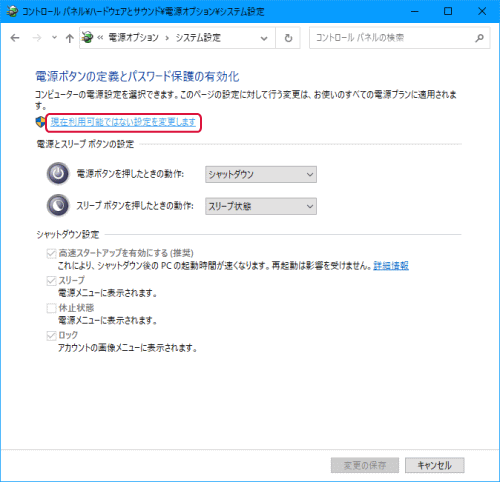The width and height of the screenshot is (500, 482).
Task: Expand address bar history dropdown
Action: click(x=264, y=38)
